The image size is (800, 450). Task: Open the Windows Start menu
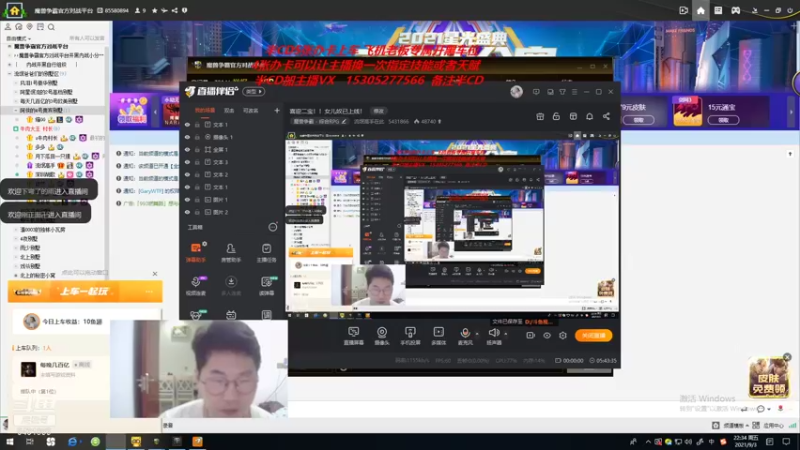point(10,442)
